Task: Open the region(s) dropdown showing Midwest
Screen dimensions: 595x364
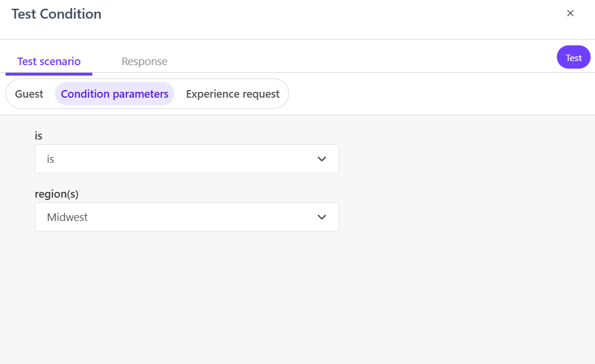Action: pos(186,216)
